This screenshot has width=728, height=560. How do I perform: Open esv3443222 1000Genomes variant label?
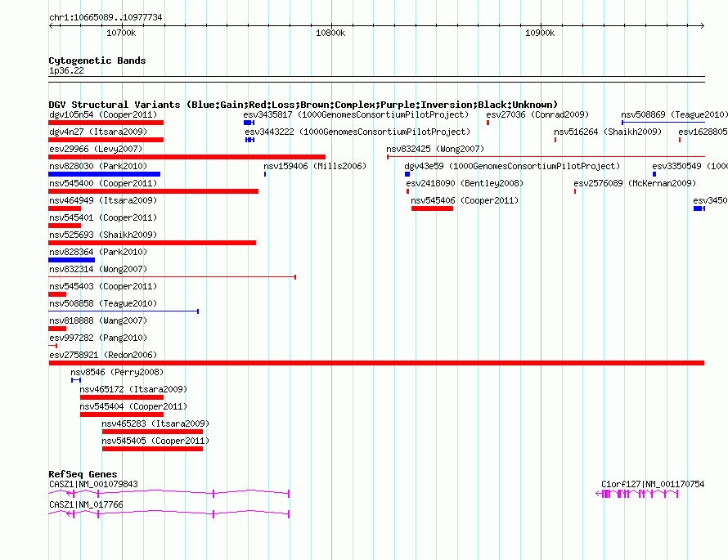coord(357,132)
